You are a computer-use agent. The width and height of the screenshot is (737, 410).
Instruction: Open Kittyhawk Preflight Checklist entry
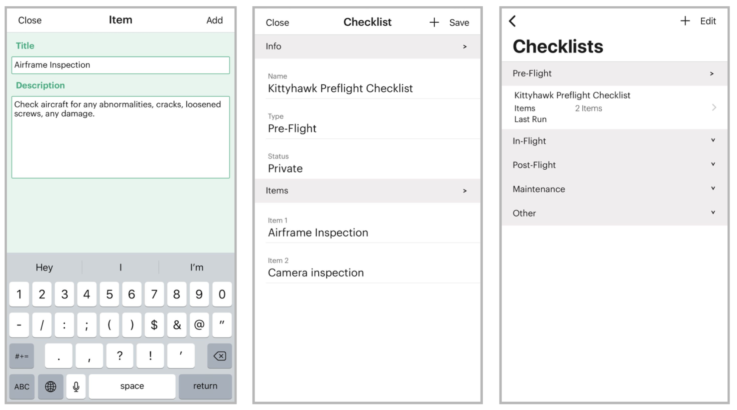[x=614, y=107]
